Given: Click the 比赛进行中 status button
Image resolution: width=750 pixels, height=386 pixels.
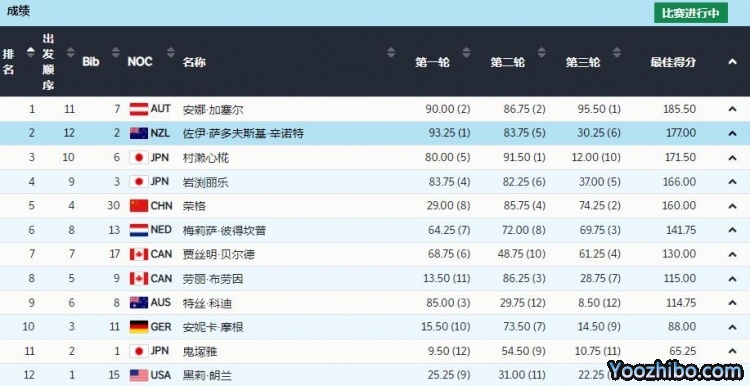Looking at the screenshot, I should (x=691, y=13).
